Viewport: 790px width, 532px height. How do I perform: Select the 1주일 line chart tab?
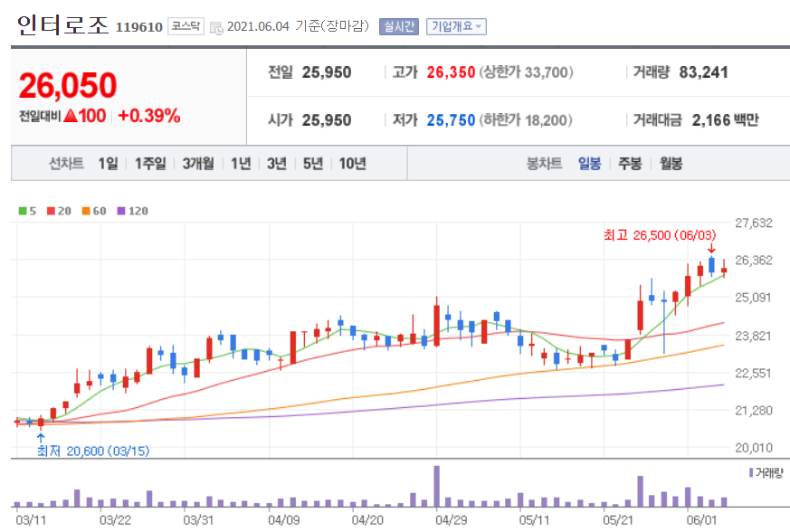tap(150, 163)
